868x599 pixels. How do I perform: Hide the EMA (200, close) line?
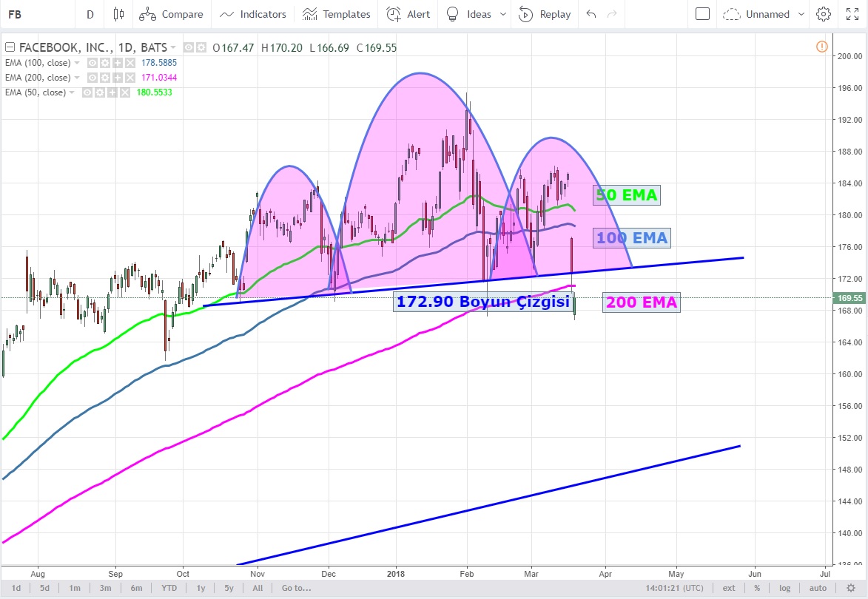92,78
